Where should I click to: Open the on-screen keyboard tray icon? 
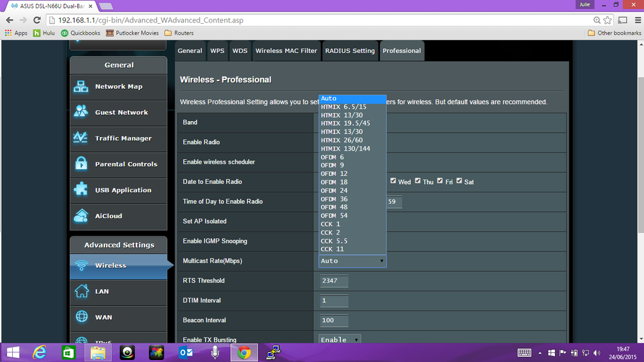pyautogui.click(x=524, y=353)
